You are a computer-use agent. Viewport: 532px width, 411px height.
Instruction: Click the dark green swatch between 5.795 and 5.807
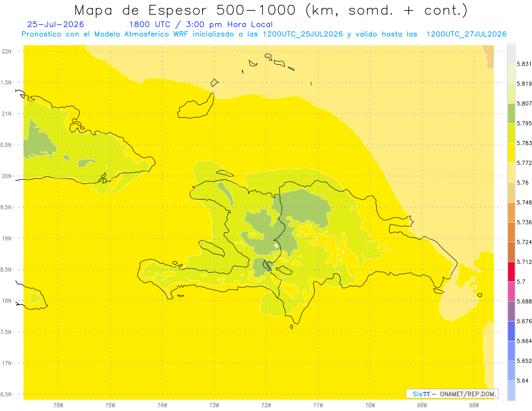[511, 114]
